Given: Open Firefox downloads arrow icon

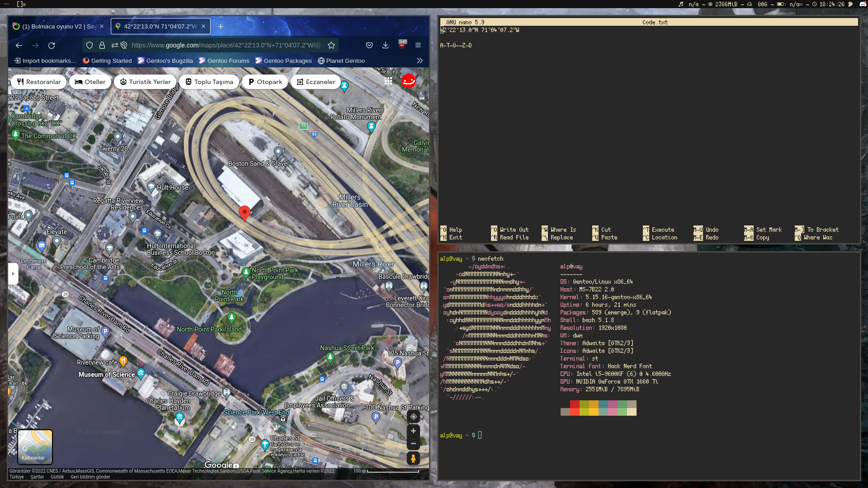Looking at the screenshot, I should click(385, 45).
